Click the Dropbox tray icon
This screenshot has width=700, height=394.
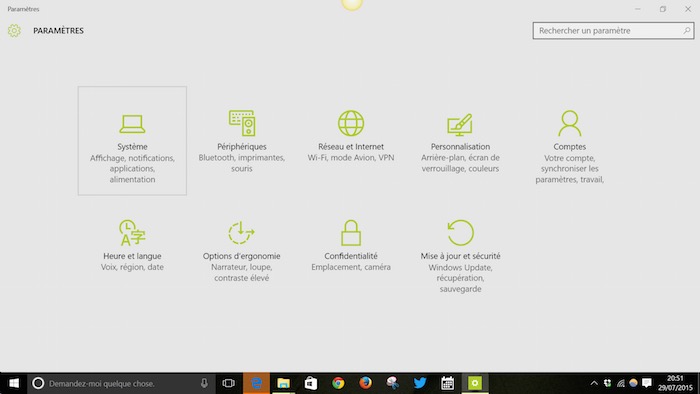click(608, 383)
